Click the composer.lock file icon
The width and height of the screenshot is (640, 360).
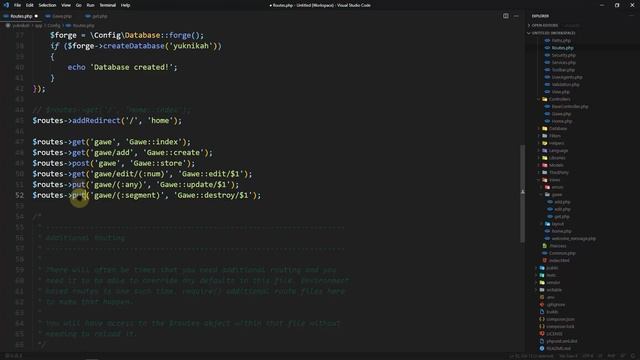pyautogui.click(x=542, y=327)
